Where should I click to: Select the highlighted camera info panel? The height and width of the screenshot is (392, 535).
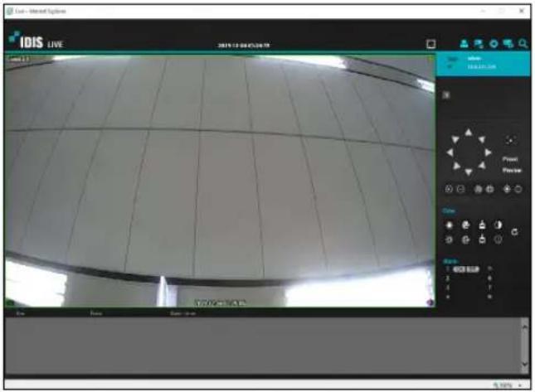484,64
